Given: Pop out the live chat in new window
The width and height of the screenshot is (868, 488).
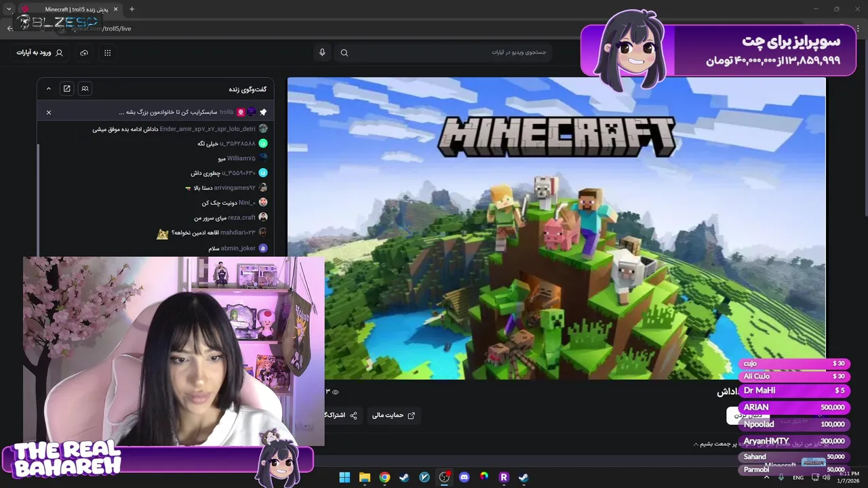Looking at the screenshot, I should pos(66,89).
